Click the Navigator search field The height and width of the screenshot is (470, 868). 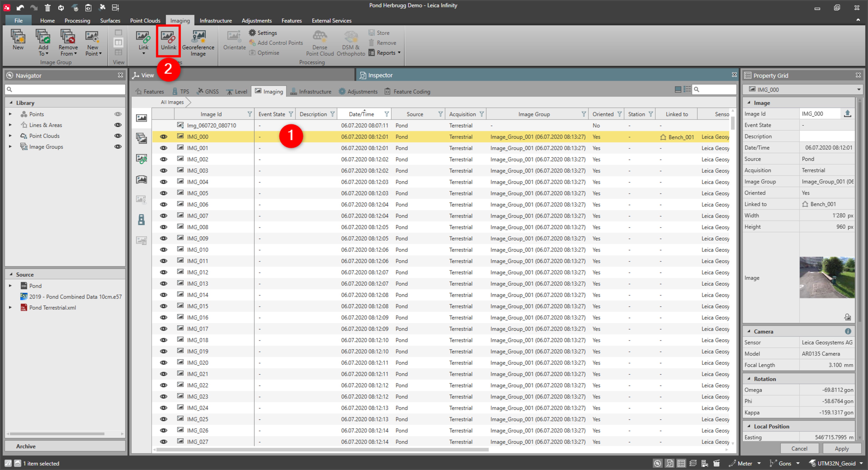tap(65, 89)
